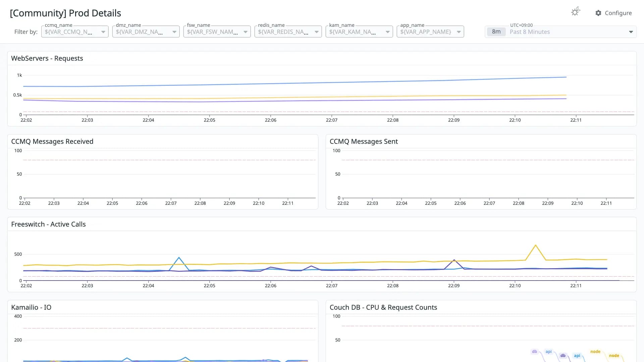Image resolution: width=644 pixels, height=362 pixels.
Task: Click the [Community] Prod Details dashboard title
Action: click(65, 13)
